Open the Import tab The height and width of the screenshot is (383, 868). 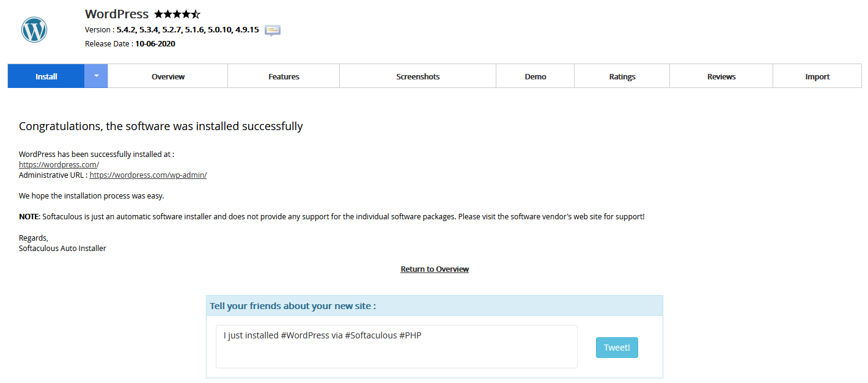click(817, 76)
